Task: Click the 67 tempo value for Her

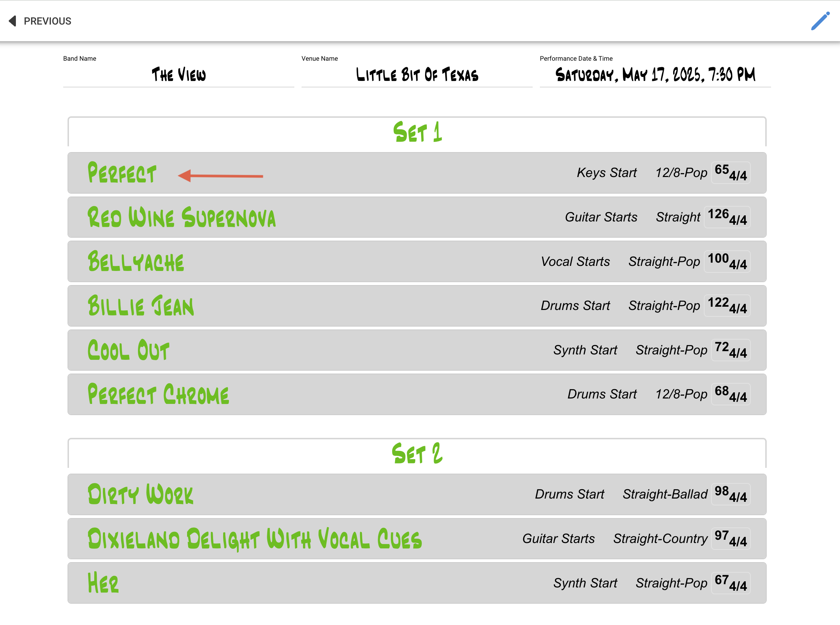Action: (721, 580)
